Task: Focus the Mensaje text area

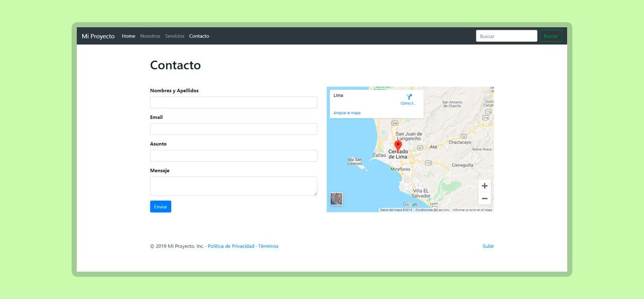Action: 233,186
